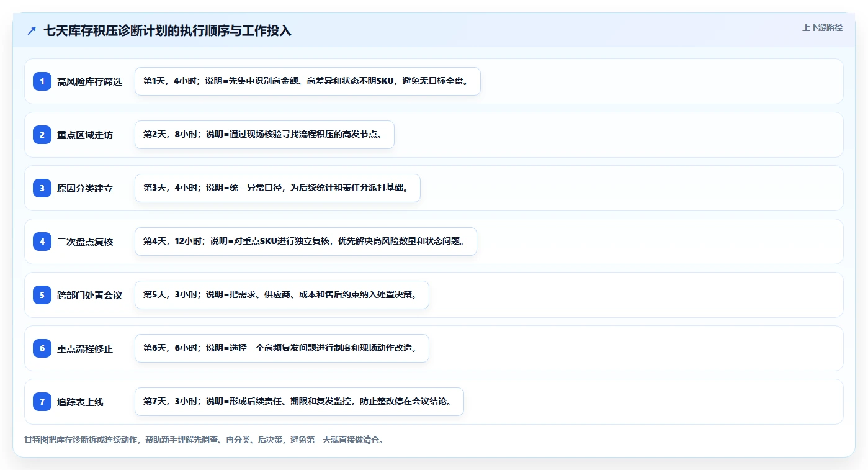Click the 第7天，3小时 description box
This screenshot has width=868, height=470.
pyautogui.click(x=299, y=402)
